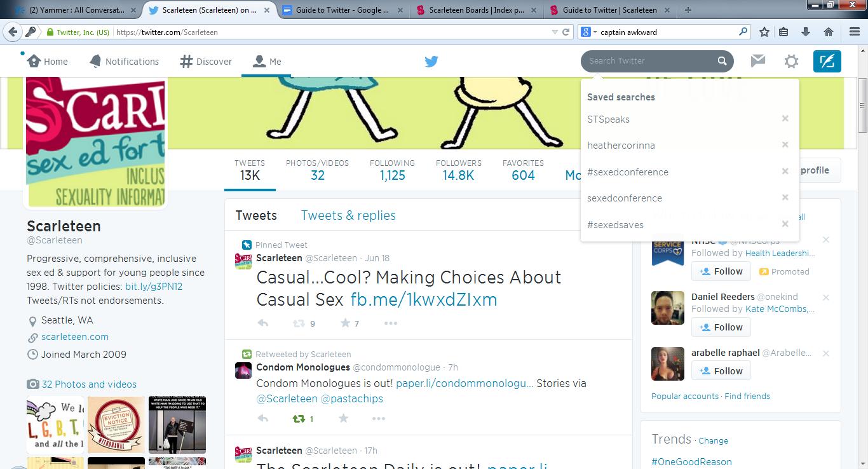This screenshot has width=868, height=469.
Task: Open the URL history dropdown arrow
Action: pyautogui.click(x=555, y=32)
